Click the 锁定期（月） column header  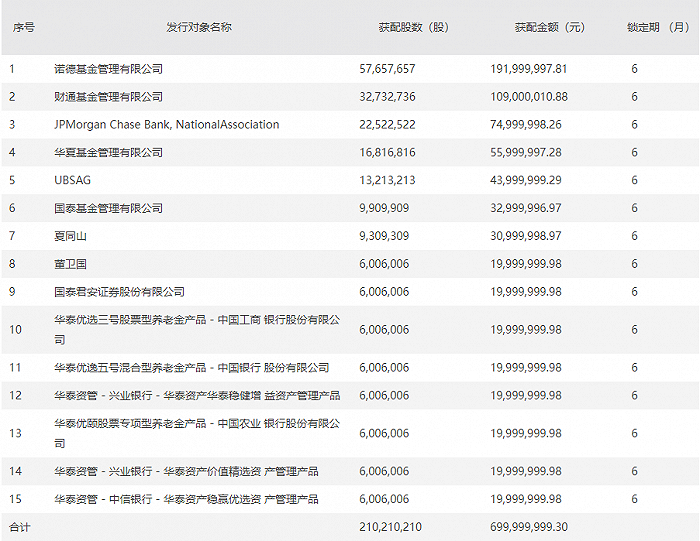click(658, 27)
